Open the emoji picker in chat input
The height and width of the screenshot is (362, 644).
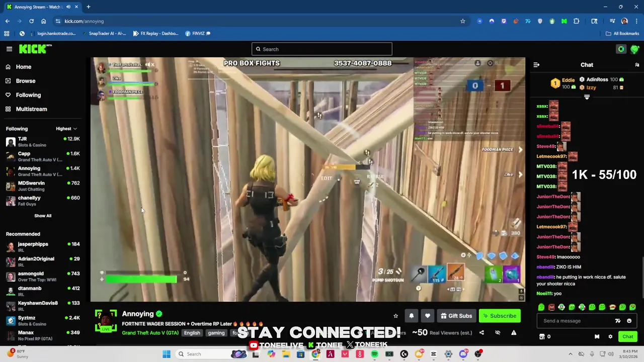pos(629,321)
